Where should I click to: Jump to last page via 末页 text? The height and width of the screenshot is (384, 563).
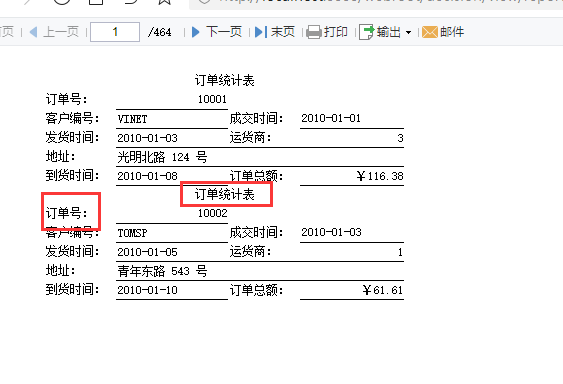click(x=283, y=32)
